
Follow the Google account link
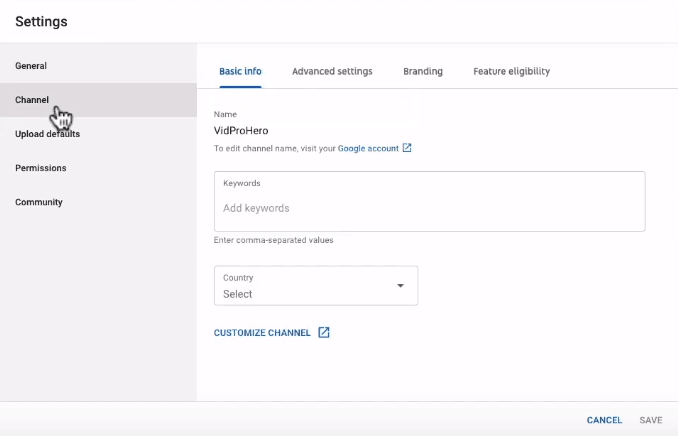coord(368,148)
